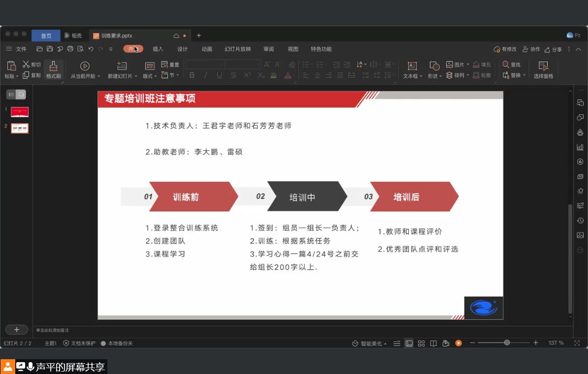588x374 pixels.
Task: Toggle the notes pane in status bar
Action: click(397, 343)
